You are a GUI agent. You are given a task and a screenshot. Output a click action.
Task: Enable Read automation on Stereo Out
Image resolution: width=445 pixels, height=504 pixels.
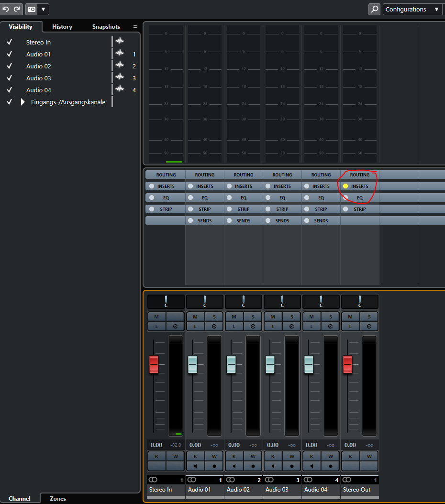tap(350, 456)
